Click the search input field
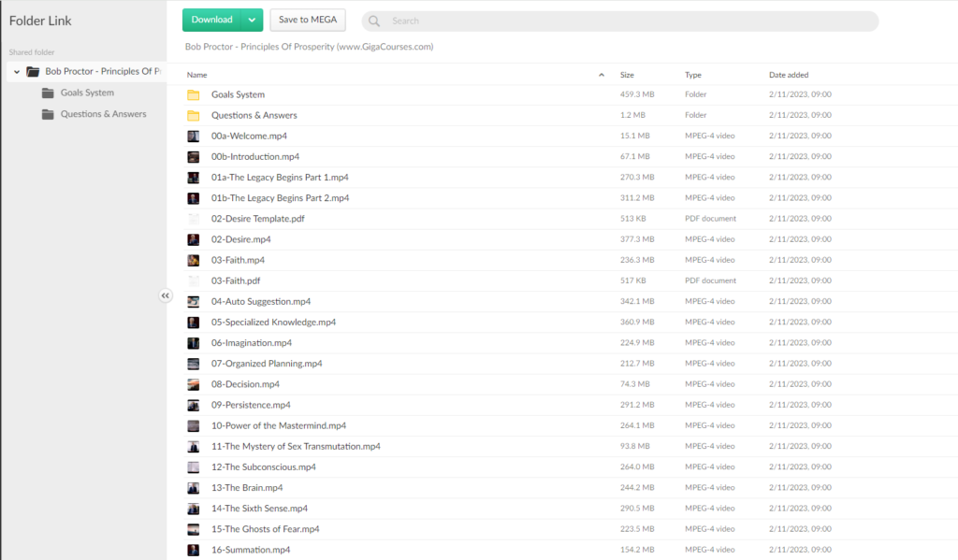958x560 pixels. click(627, 21)
